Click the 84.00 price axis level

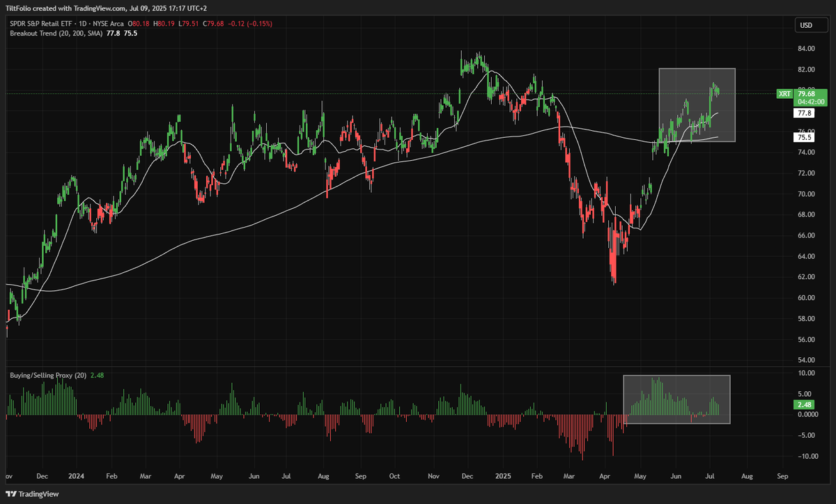click(x=807, y=49)
